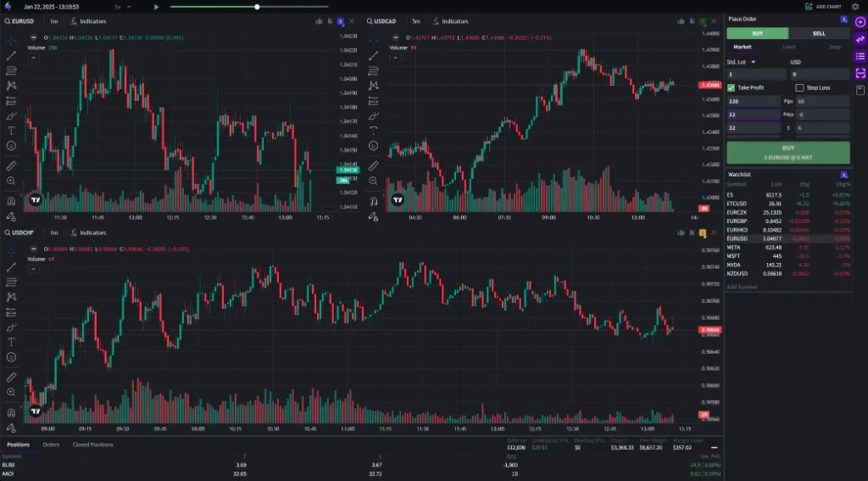868x481 pixels.
Task: Enable the Stop Loss checkbox
Action: (x=799, y=87)
